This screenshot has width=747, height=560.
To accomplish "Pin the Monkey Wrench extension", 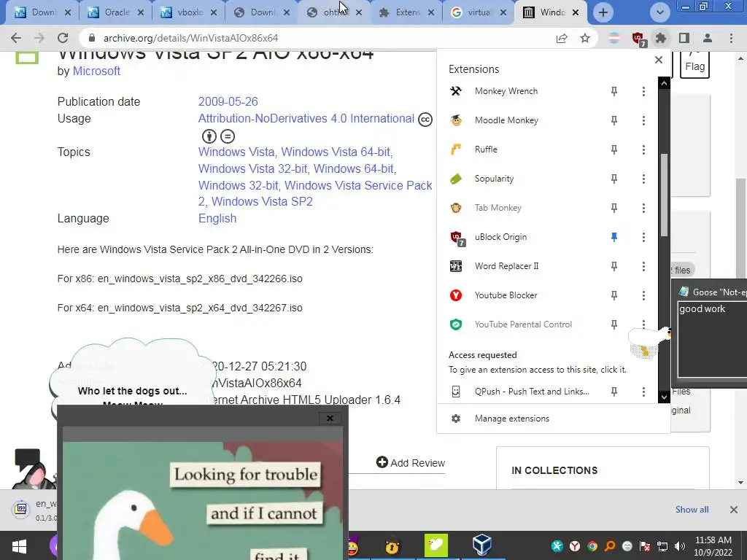I will [x=614, y=91].
